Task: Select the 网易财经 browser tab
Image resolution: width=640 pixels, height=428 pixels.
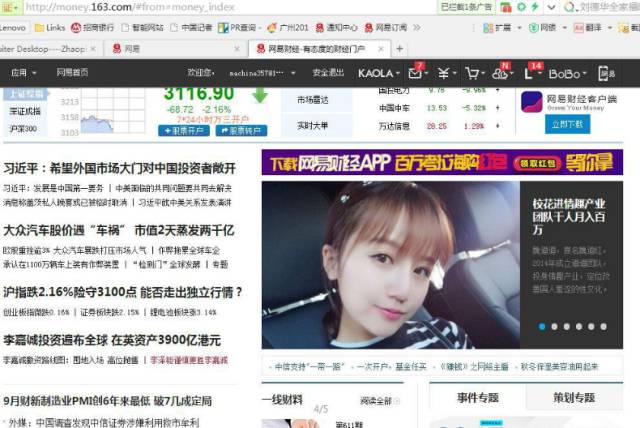Action: pos(319,49)
